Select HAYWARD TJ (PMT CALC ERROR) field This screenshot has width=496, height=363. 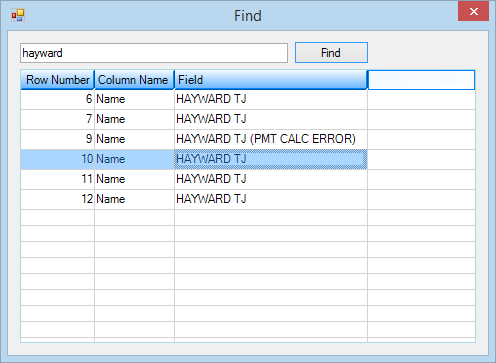tap(271, 139)
